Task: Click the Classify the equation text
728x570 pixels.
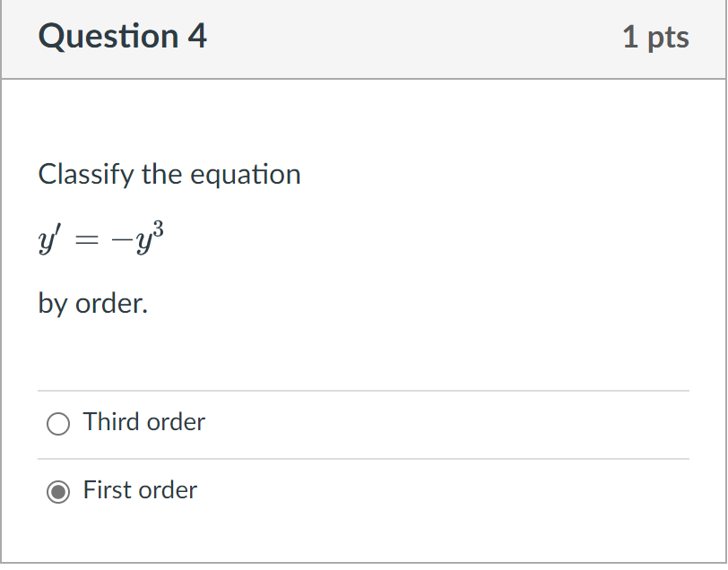Action: [169, 175]
